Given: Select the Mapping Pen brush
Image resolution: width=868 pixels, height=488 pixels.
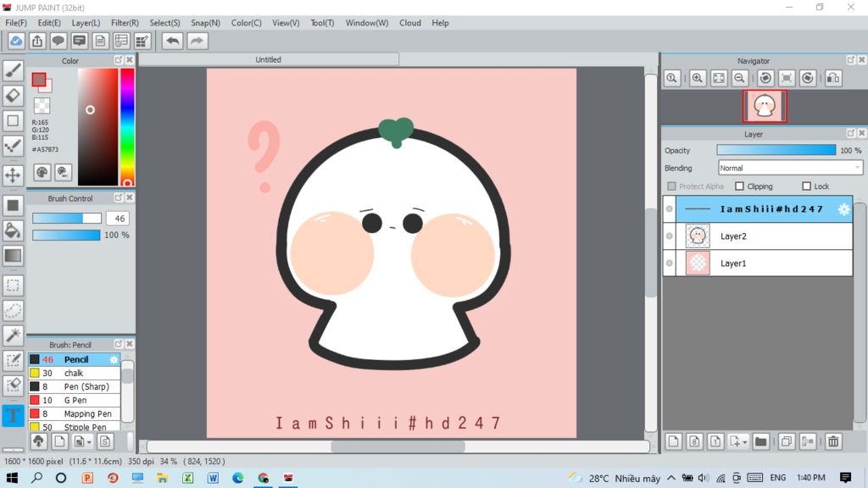Looking at the screenshot, I should pos(75,413).
